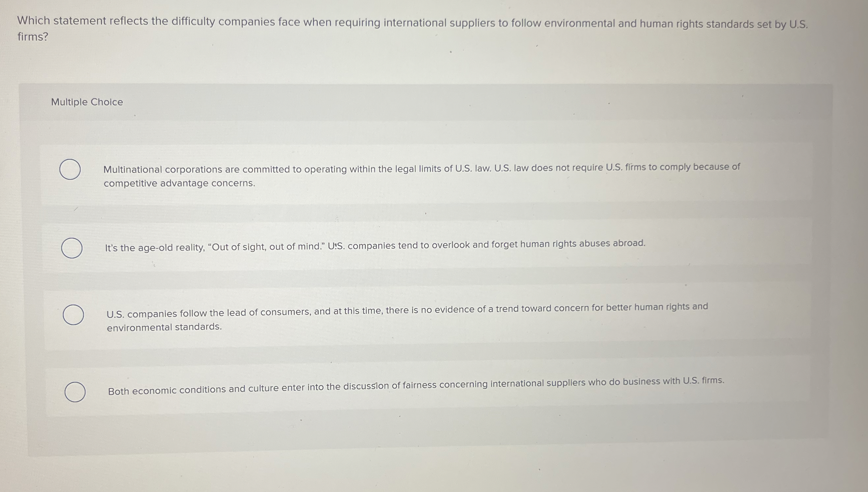Click the question text about international suppliers
Screen dimensions: 868x492
pyautogui.click(x=371, y=23)
